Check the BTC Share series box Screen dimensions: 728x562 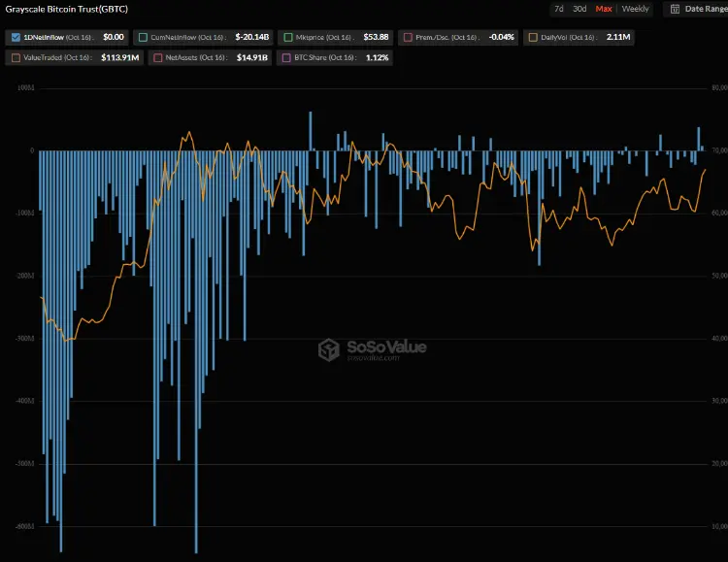[284, 58]
